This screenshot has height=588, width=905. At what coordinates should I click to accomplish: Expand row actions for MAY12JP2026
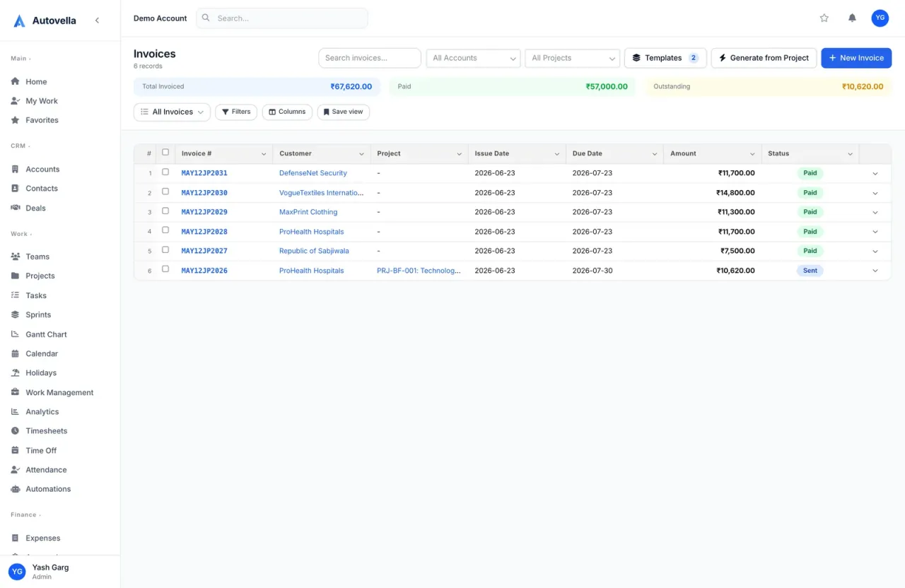(x=875, y=271)
